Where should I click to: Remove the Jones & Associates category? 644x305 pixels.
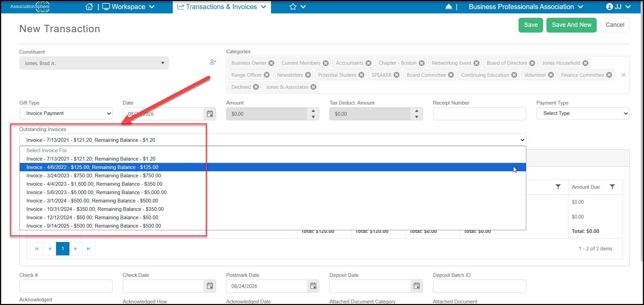tap(313, 87)
